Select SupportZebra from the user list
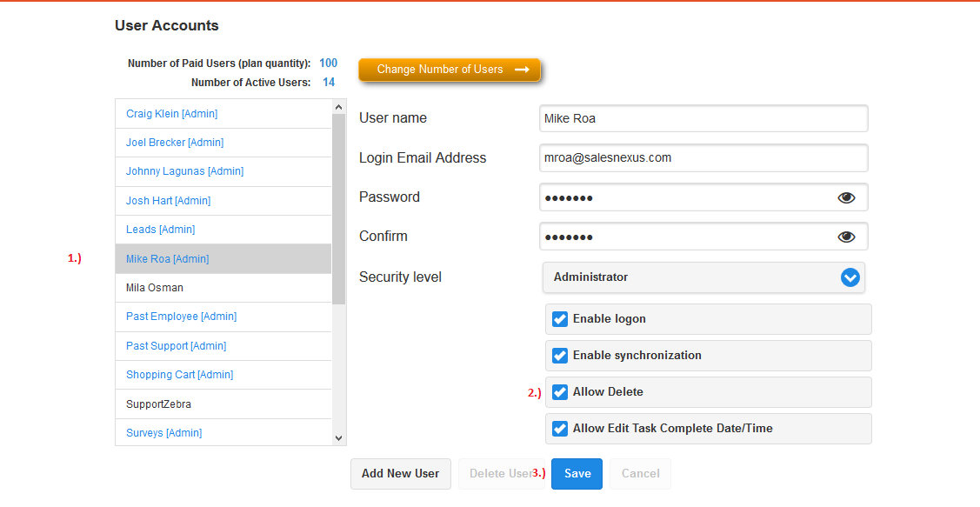This screenshot has width=980, height=507. point(158,404)
